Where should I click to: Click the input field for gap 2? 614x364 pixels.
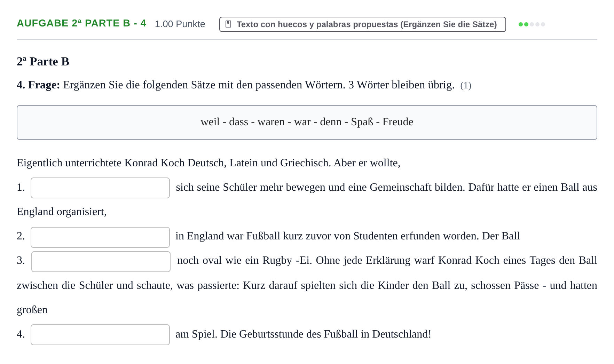point(100,237)
